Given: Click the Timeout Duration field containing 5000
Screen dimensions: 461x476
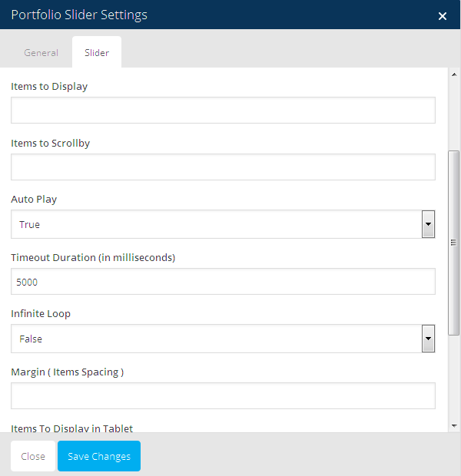Looking at the screenshot, I should coord(223,282).
